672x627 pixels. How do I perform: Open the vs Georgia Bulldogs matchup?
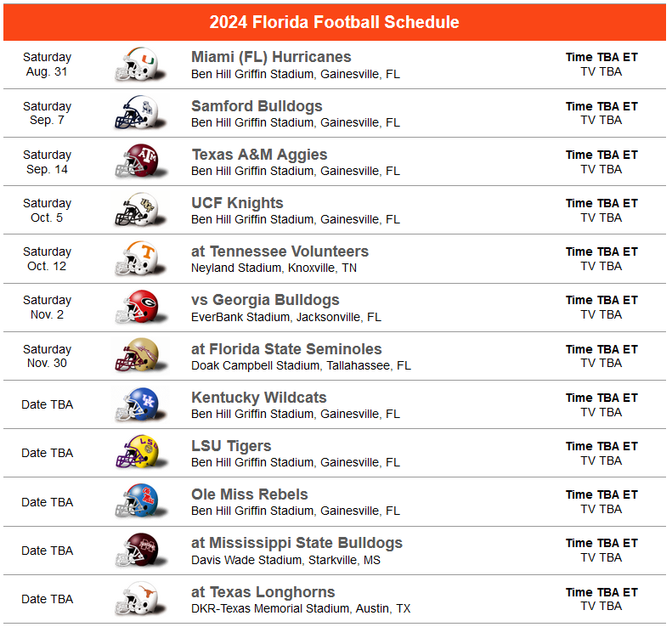(265, 300)
